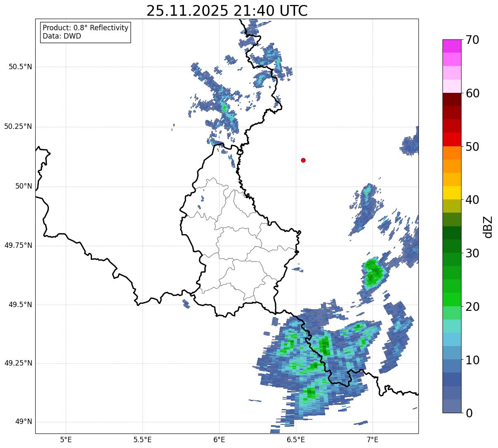The height and width of the screenshot is (448, 498).
Task: Click the title '25.11.2025 21:40 UTC'
Action: pyautogui.click(x=227, y=11)
